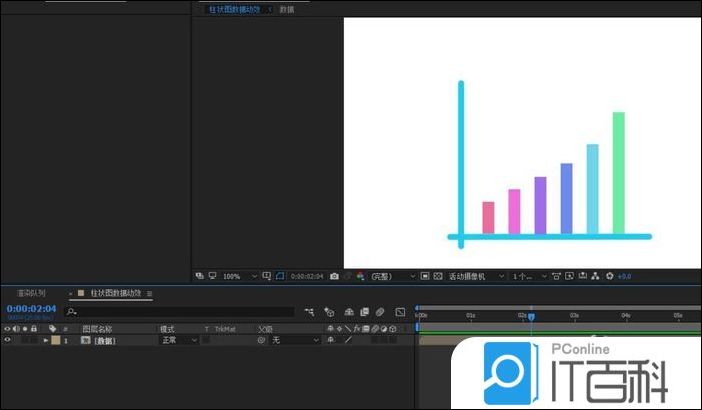
Task: Switch to the 数据 composition tab in viewer
Action: (287, 9)
